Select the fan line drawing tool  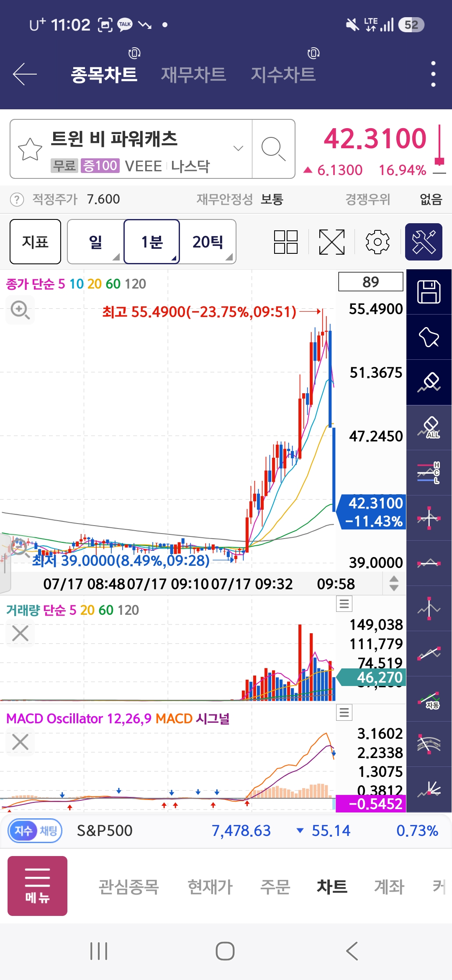[x=429, y=789]
